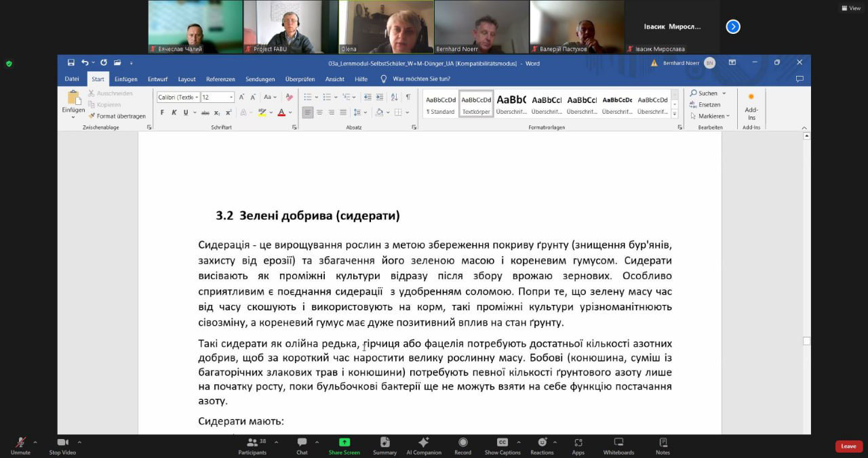Open Zoom meeting Summary
Screen dimensions: 868x458
click(384, 445)
